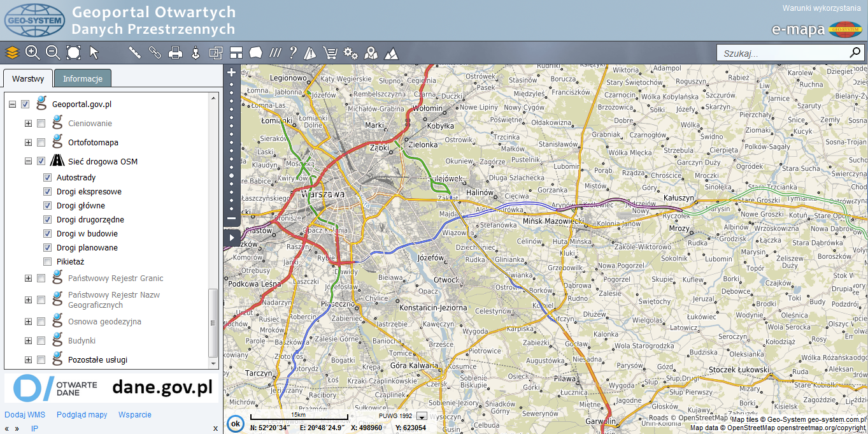Uncheck the Autostrady checkbox

coord(47,177)
